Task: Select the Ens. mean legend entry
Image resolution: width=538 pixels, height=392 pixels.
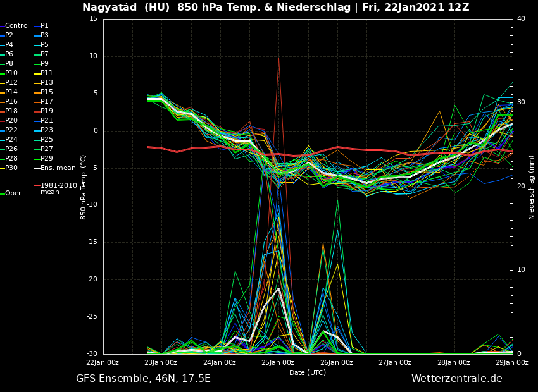Action: [58, 168]
